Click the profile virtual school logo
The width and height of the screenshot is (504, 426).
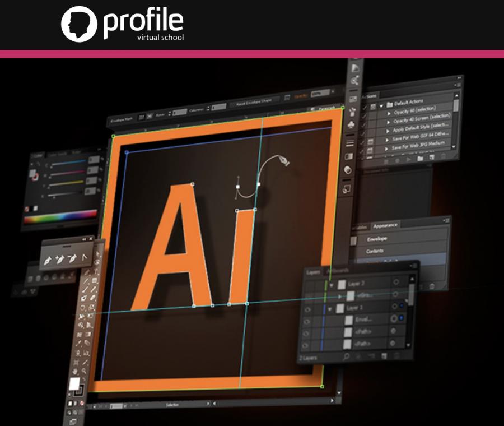pos(122,24)
